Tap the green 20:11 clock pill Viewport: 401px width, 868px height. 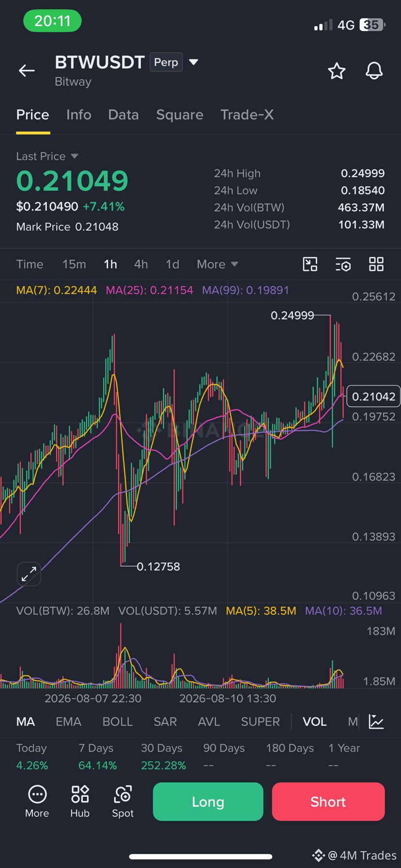[x=52, y=21]
